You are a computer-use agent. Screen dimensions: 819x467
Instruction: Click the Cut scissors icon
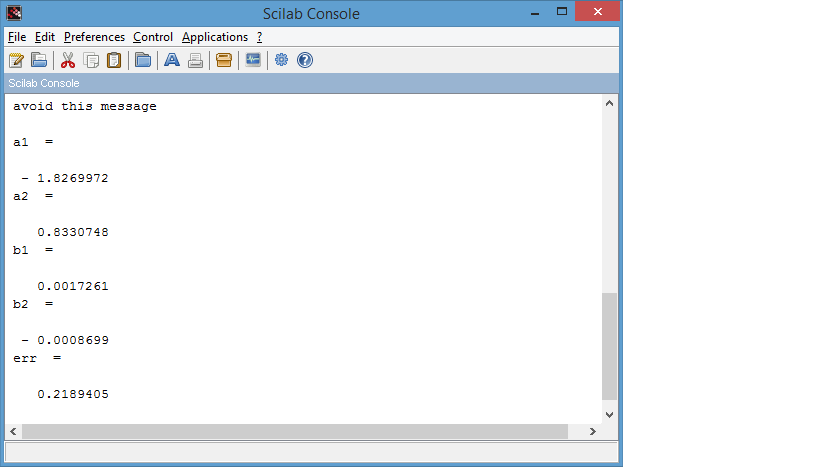68,60
